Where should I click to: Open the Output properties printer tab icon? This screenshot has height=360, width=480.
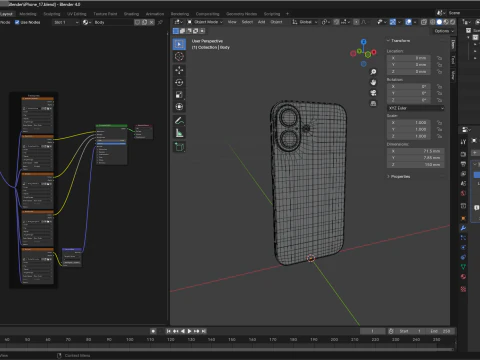click(x=463, y=164)
